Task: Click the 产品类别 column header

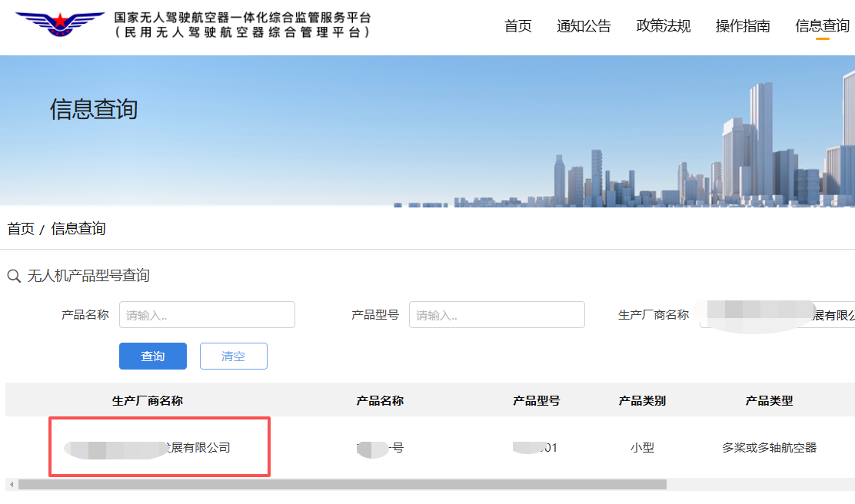Action: tap(643, 400)
